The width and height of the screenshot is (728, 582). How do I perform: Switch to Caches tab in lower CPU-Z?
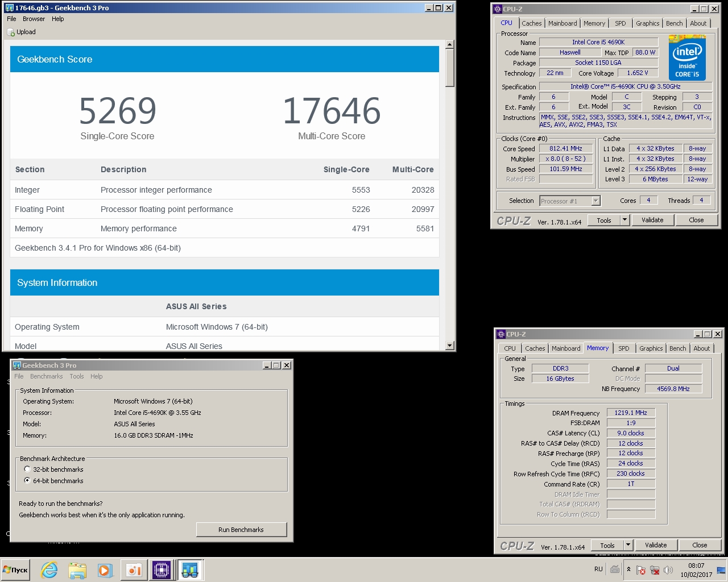coord(535,348)
